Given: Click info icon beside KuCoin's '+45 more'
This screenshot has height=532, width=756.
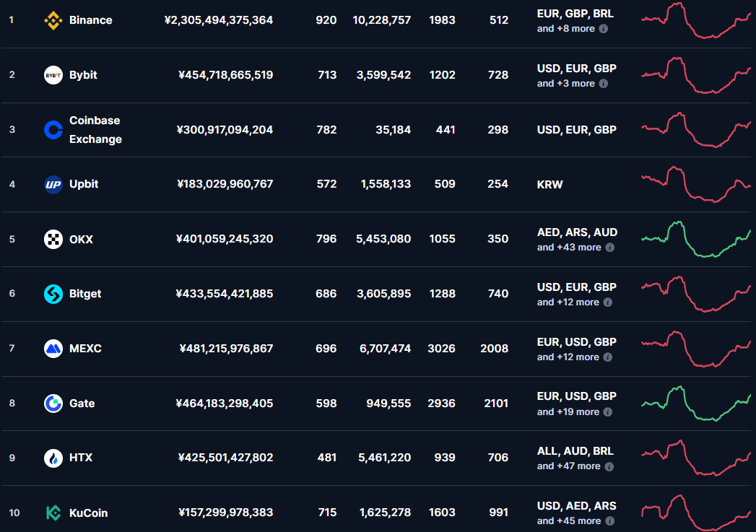Looking at the screenshot, I should (609, 521).
